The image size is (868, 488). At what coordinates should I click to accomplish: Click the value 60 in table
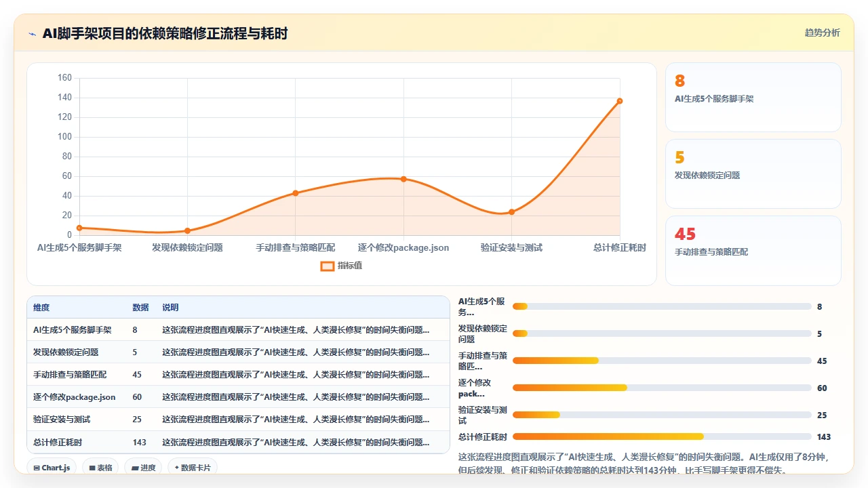point(137,397)
